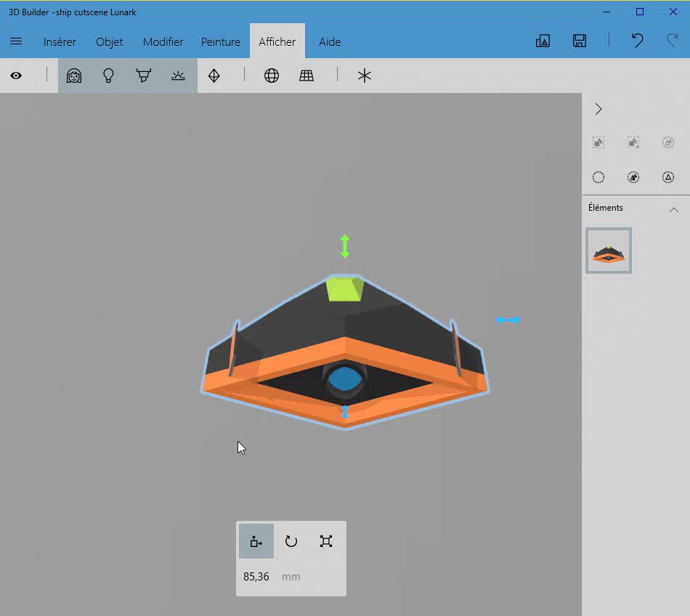
Task: Select the Move tool in bottom panel
Action: [256, 541]
